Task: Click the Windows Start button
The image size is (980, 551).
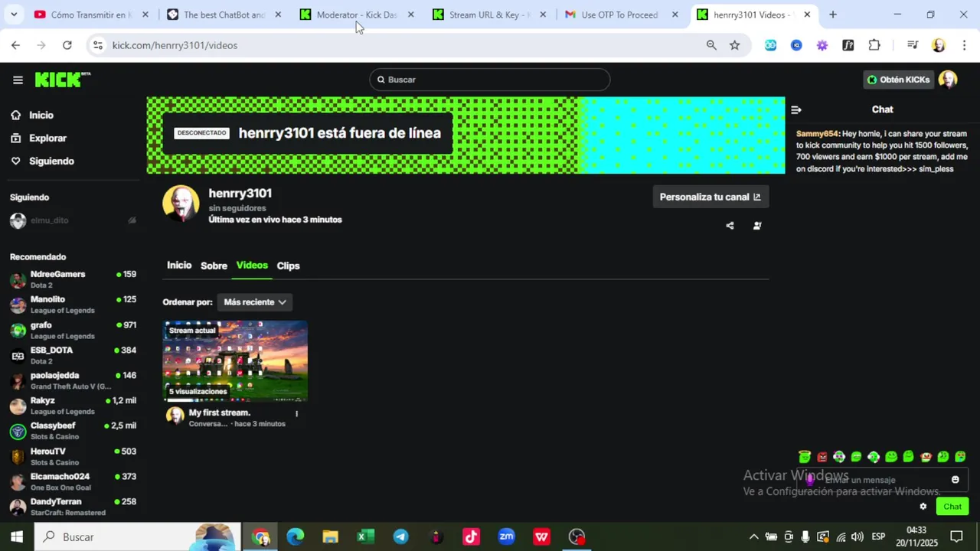Action: coord(17,536)
